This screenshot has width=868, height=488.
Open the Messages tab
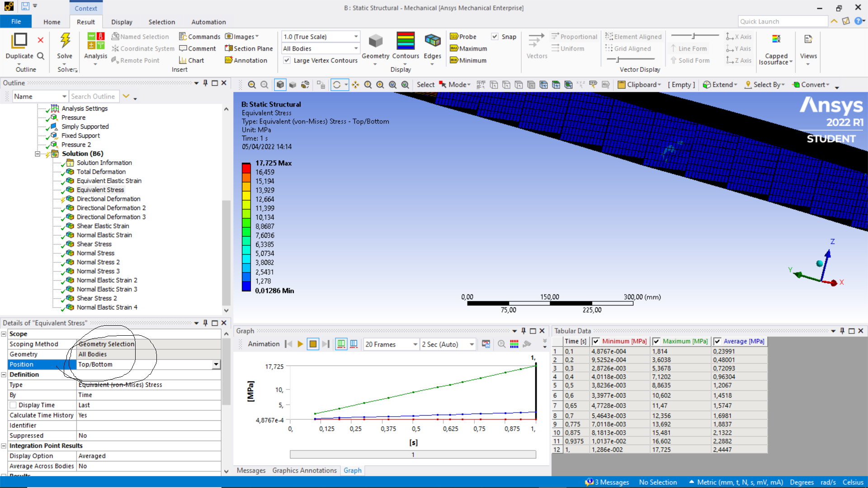(251, 470)
